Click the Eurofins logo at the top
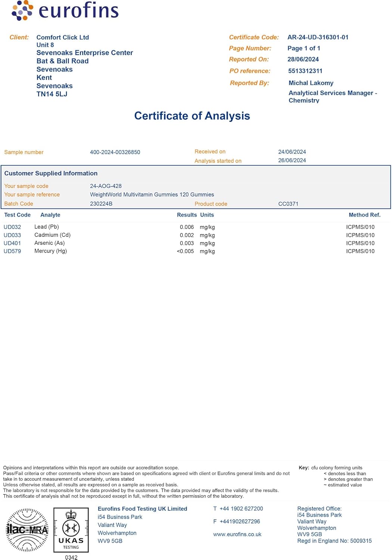Screen dimensions: 392x560 click(65, 10)
